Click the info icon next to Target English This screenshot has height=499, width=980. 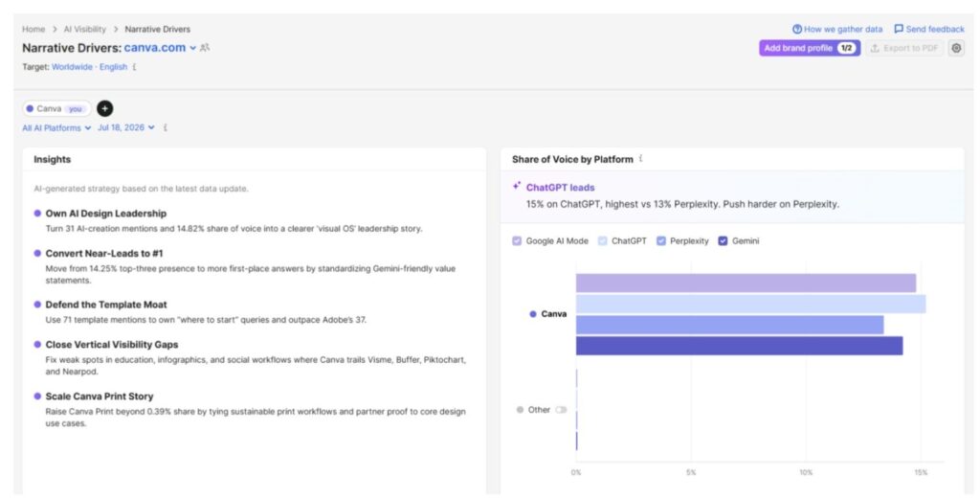point(134,67)
